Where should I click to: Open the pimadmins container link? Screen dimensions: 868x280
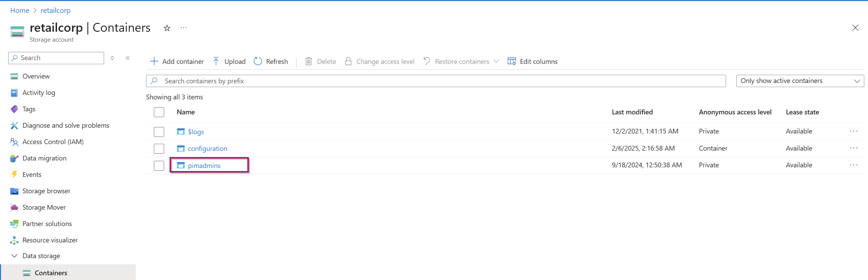[204, 166]
